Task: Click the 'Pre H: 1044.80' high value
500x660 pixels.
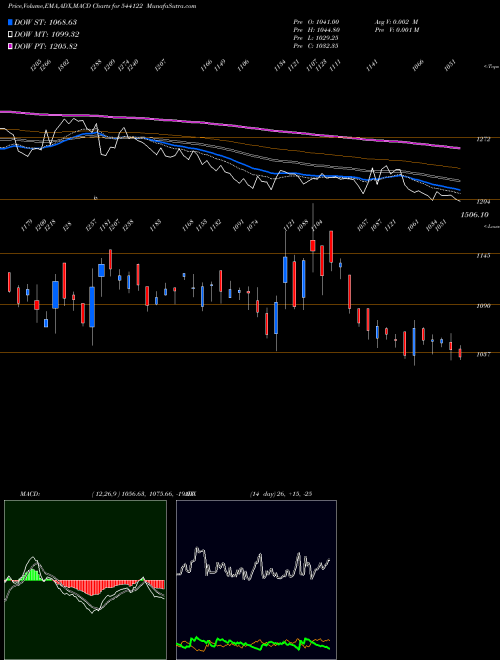Action: (x=316, y=30)
